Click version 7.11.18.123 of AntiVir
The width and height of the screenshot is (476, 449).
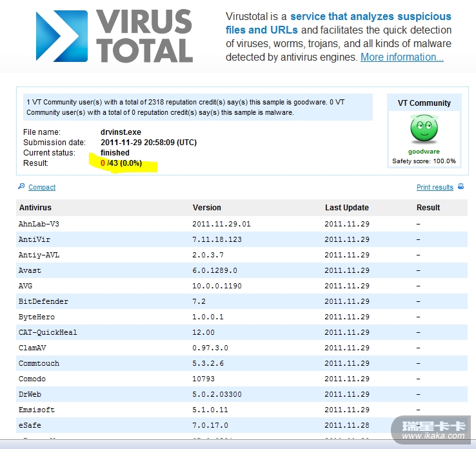217,239
